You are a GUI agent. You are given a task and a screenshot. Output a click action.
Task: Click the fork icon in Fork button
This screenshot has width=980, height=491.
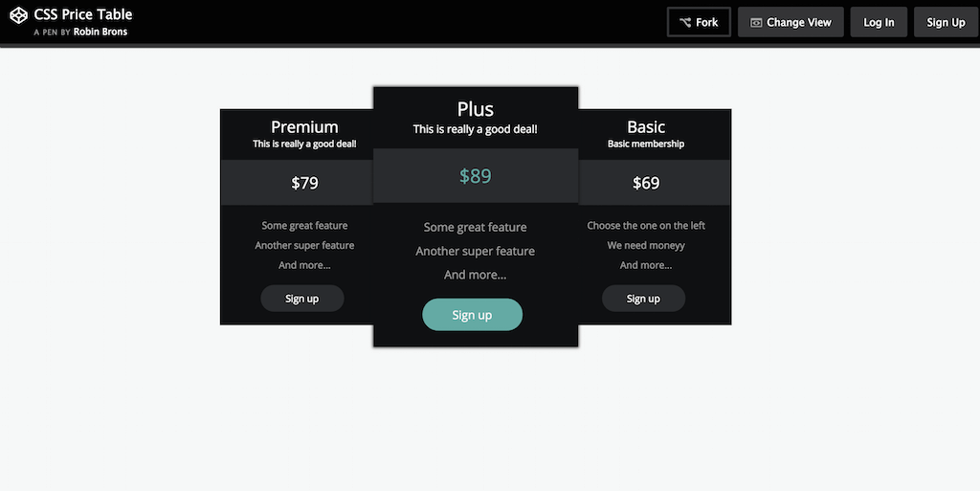tap(685, 22)
